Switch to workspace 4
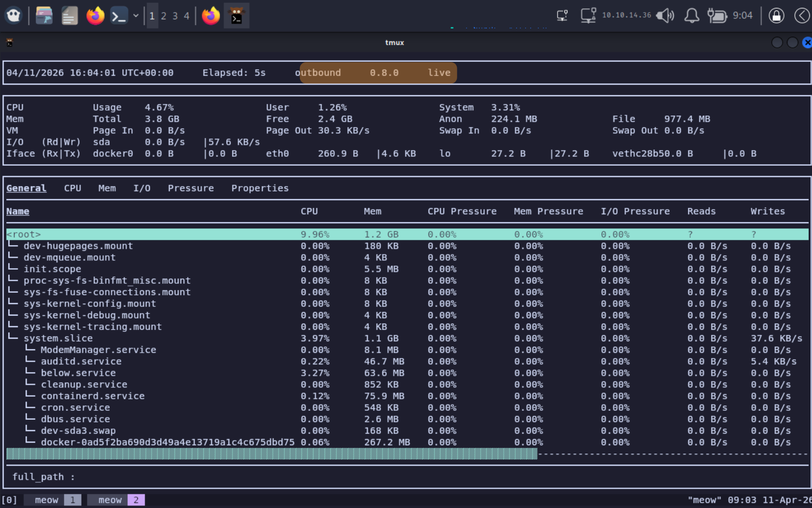This screenshot has width=812, height=508. (187, 16)
